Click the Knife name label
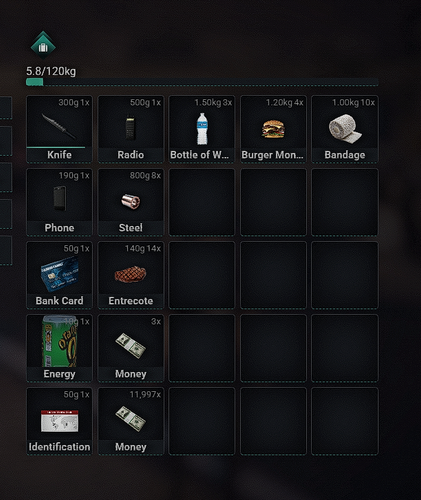Viewport: 421px width, 500px height. coord(59,155)
